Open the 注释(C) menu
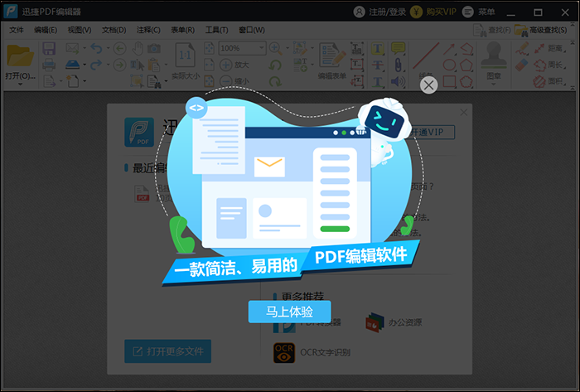Viewport: 580px width, 392px height. (x=148, y=30)
